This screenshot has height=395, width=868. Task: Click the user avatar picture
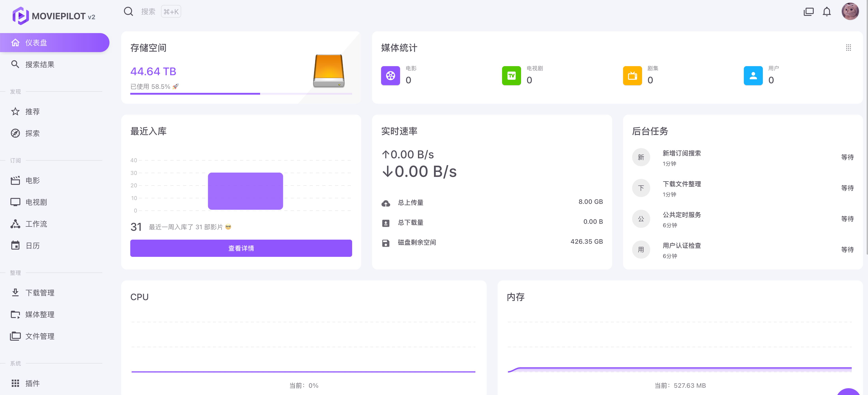point(850,12)
